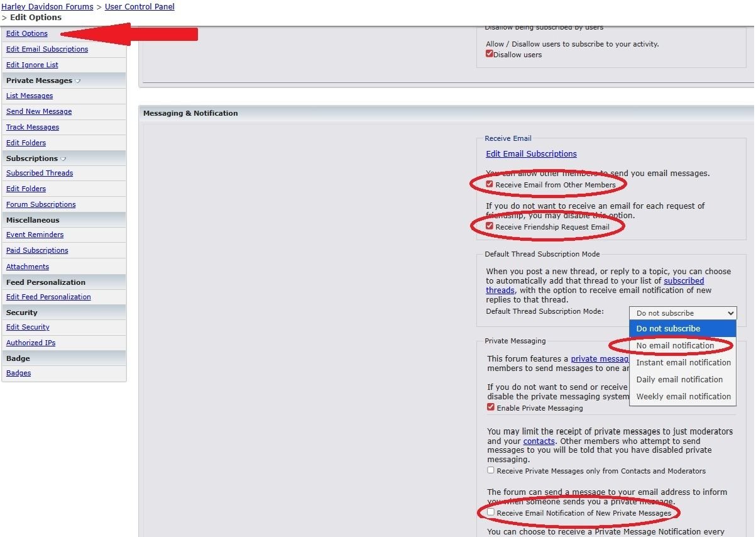
Task: Navigate to User Control Panel breadcrumb
Action: (140, 7)
